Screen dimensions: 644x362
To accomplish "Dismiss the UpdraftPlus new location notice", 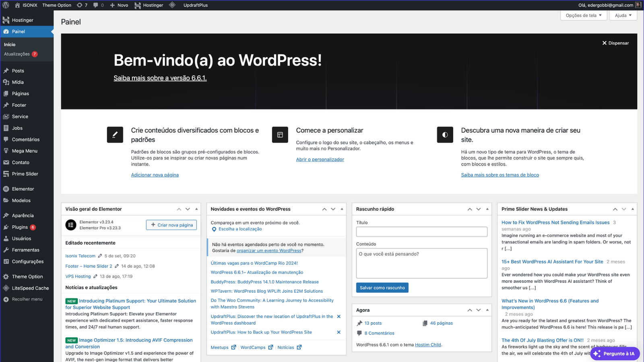I will pos(339,317).
